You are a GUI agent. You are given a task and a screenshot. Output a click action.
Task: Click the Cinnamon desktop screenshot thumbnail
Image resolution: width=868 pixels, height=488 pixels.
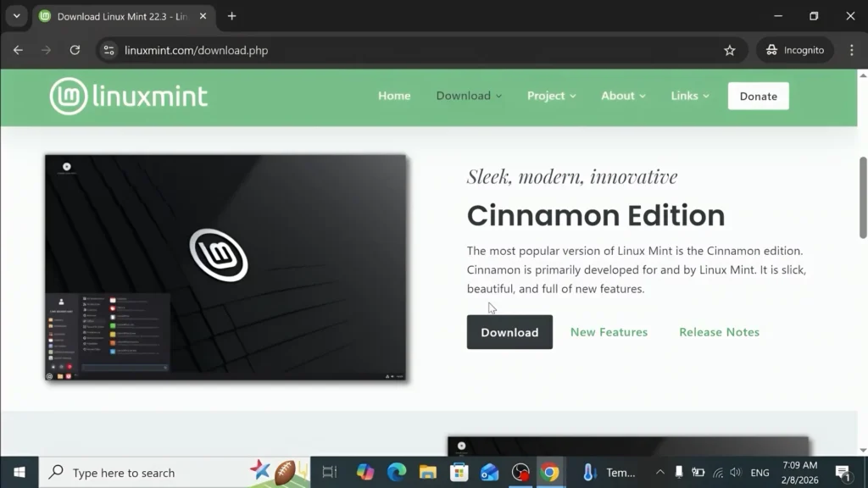click(x=225, y=268)
